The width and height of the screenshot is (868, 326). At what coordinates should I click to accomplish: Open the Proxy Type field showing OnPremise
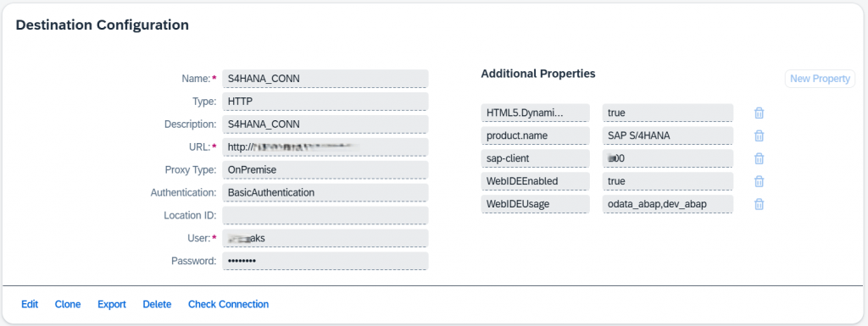325,170
